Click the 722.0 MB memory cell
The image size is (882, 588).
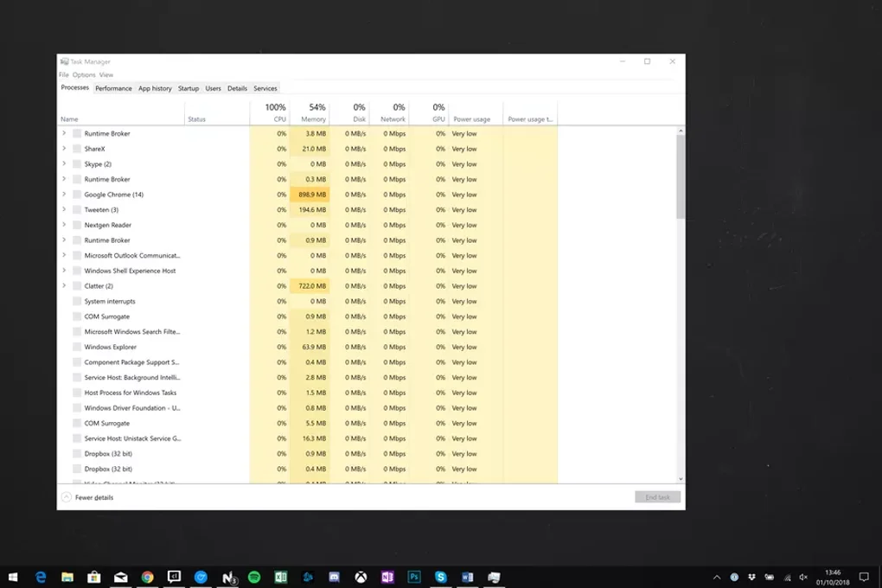[310, 286]
